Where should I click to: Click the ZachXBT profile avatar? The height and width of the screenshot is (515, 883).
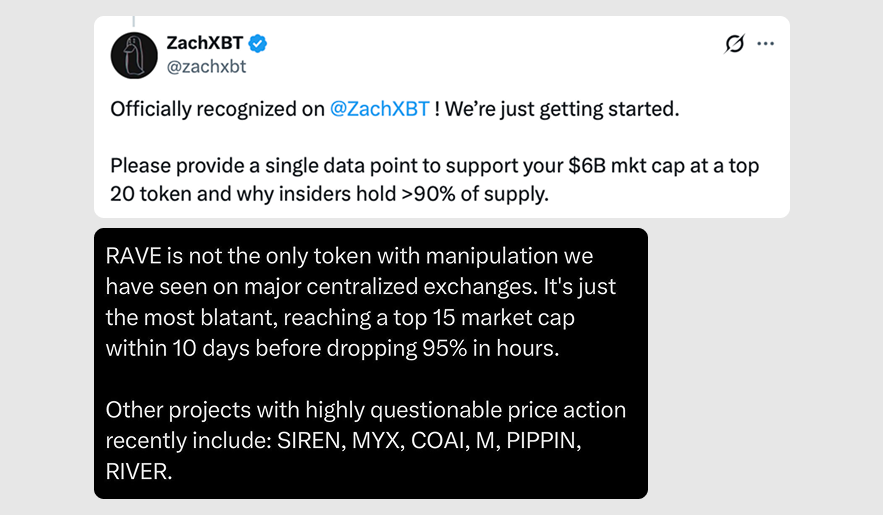(x=134, y=55)
